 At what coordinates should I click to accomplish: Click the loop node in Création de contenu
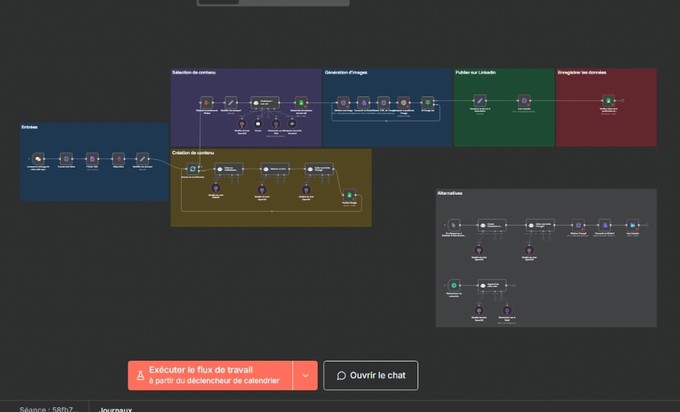tap(193, 169)
